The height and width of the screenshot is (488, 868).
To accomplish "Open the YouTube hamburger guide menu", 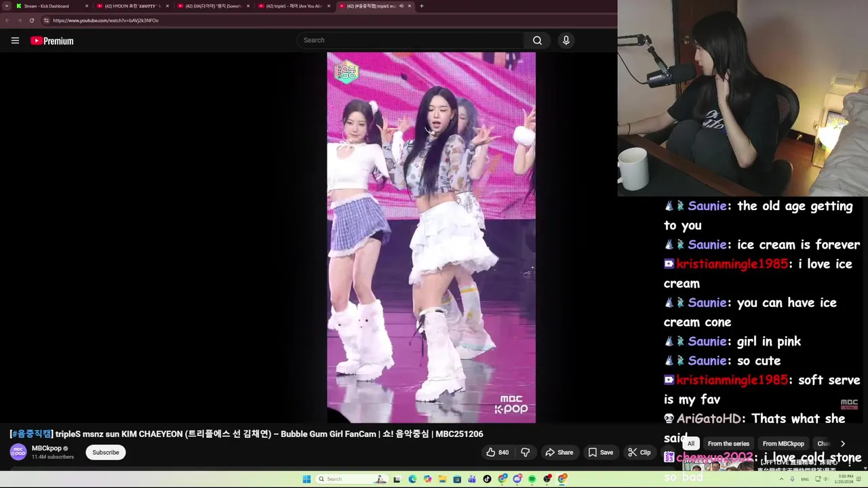I will click(15, 41).
